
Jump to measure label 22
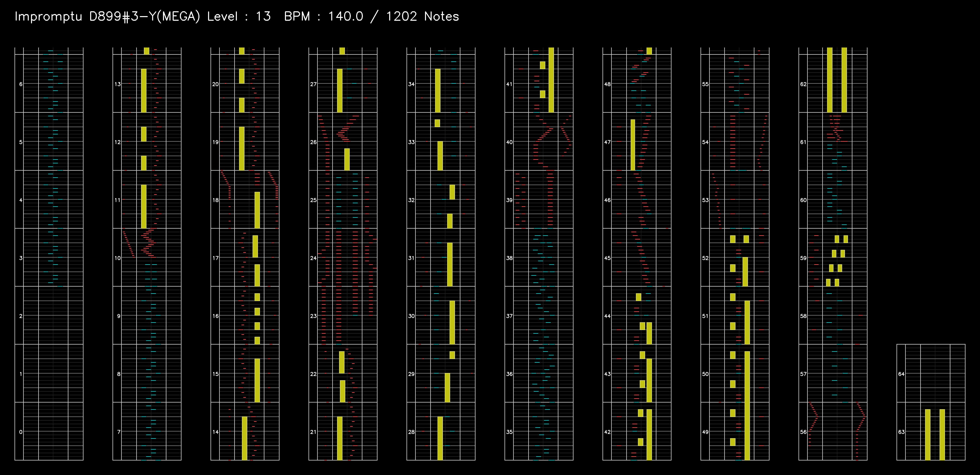tap(313, 374)
